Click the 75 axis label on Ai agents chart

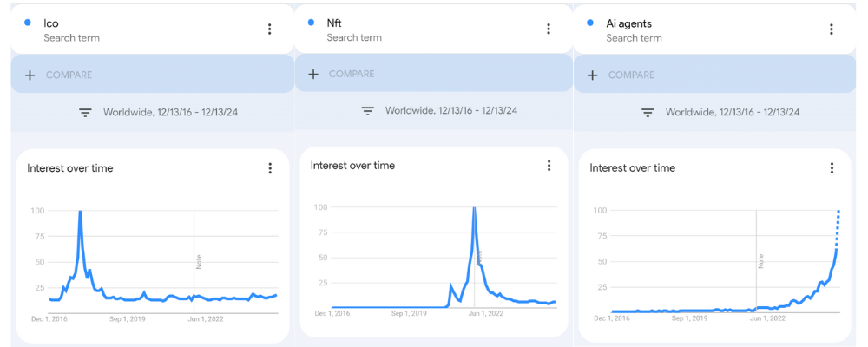(x=603, y=235)
